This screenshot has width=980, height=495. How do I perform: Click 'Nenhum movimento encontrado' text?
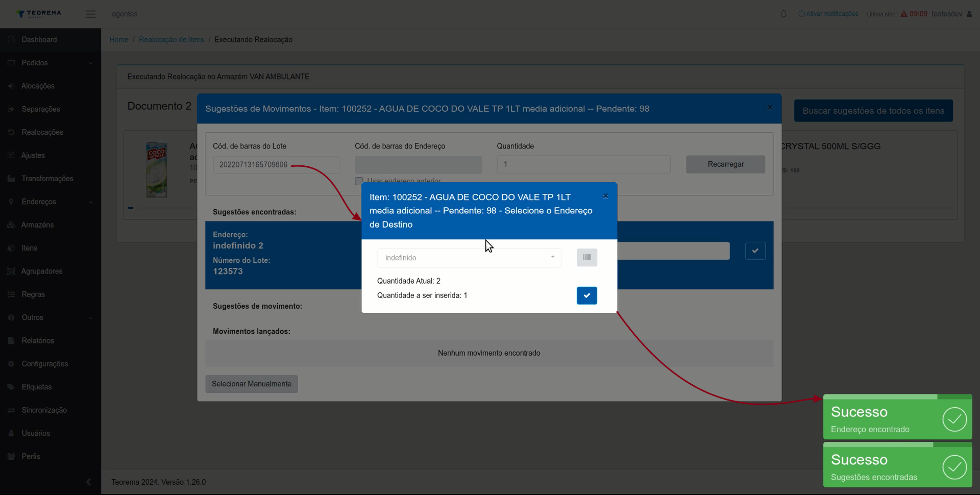click(489, 353)
